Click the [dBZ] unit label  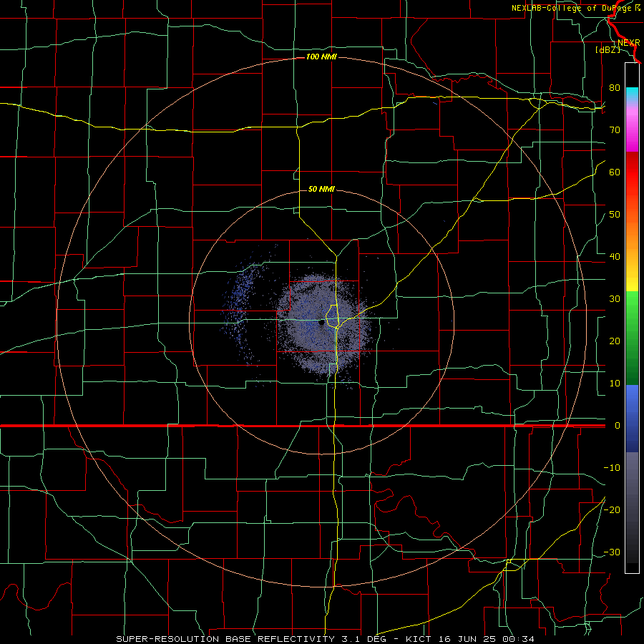coord(608,50)
